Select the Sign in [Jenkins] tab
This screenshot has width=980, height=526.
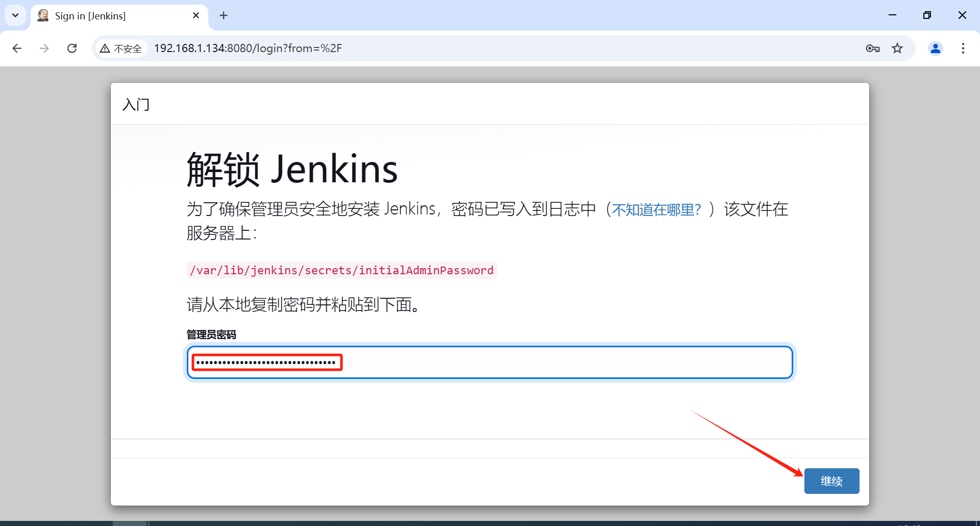pos(119,16)
